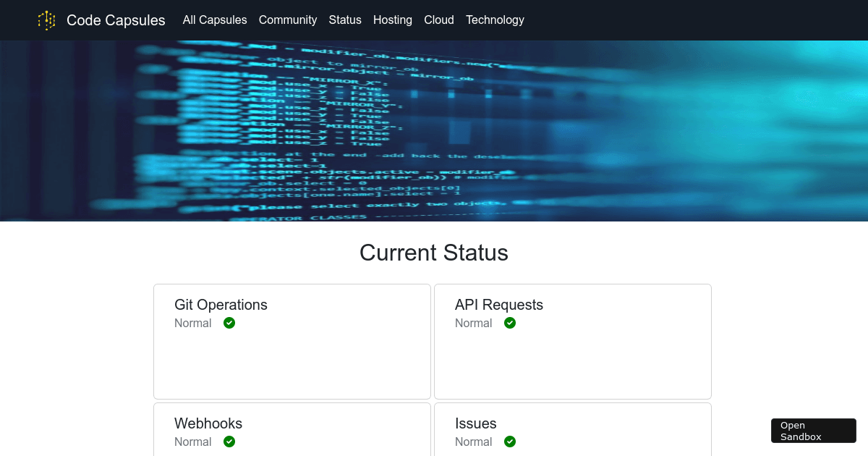Click the Code Capsules brand name
Screen dimensions: 868x456
pos(116,20)
